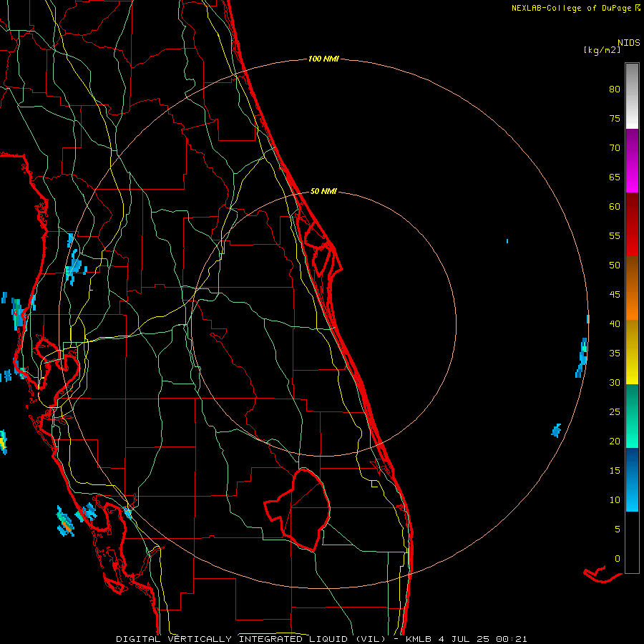Click the scale value 0

[x=618, y=559]
